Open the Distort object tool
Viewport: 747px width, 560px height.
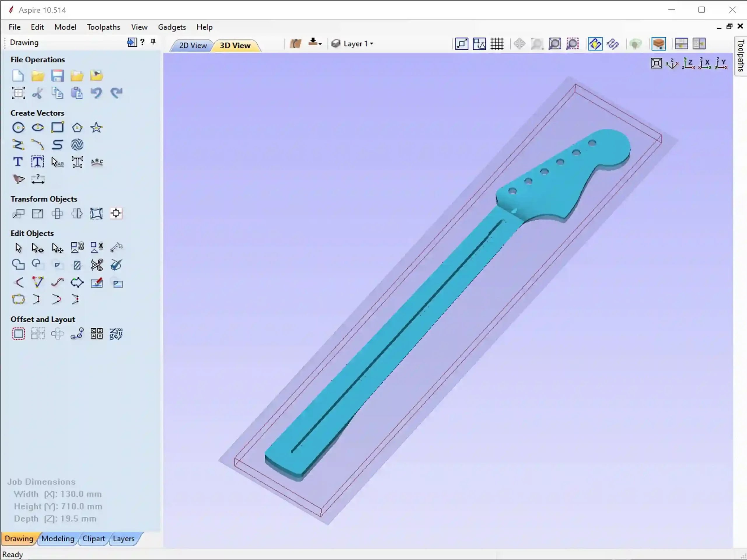point(97,214)
